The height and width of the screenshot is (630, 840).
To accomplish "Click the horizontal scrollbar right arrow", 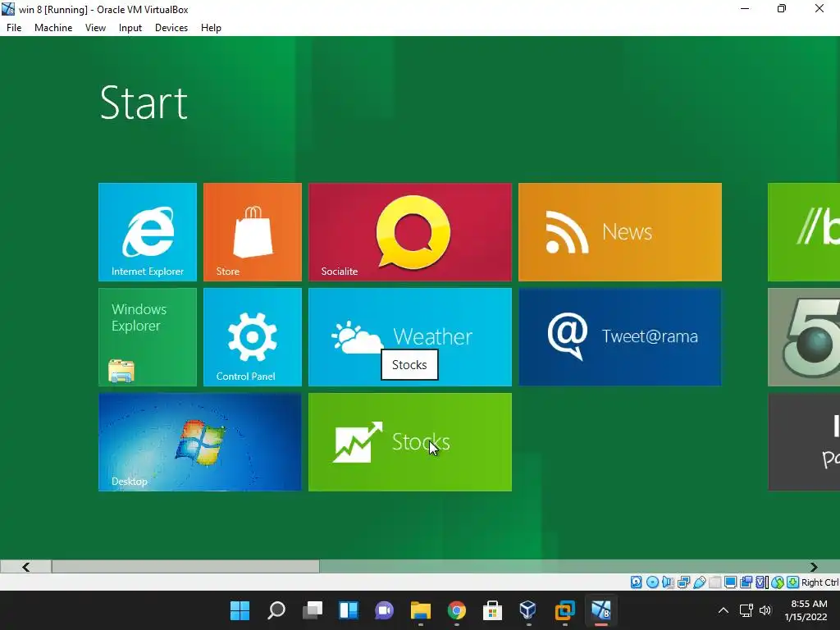I will coord(814,567).
